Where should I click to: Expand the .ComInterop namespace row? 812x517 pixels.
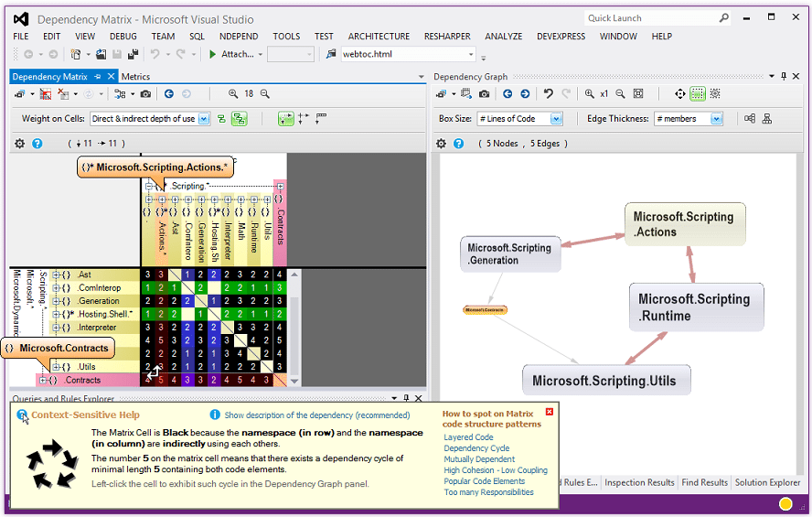(56, 288)
